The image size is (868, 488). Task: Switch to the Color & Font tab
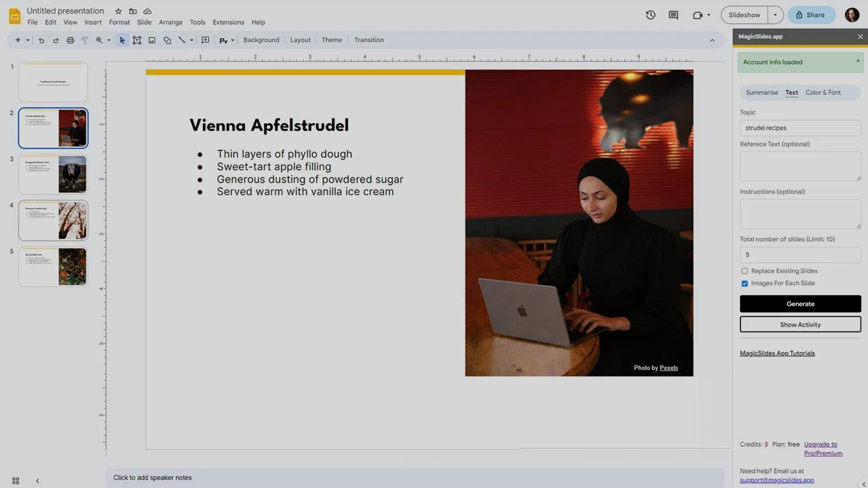(822, 92)
